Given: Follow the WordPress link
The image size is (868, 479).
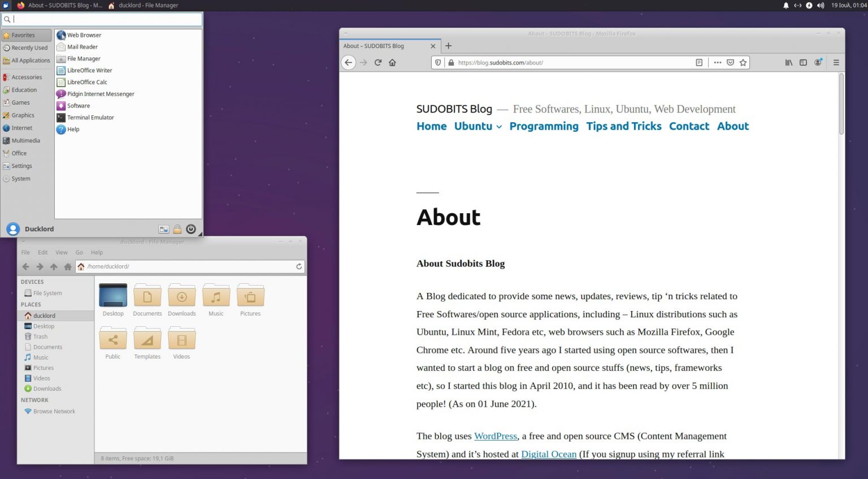Looking at the screenshot, I should point(495,436).
